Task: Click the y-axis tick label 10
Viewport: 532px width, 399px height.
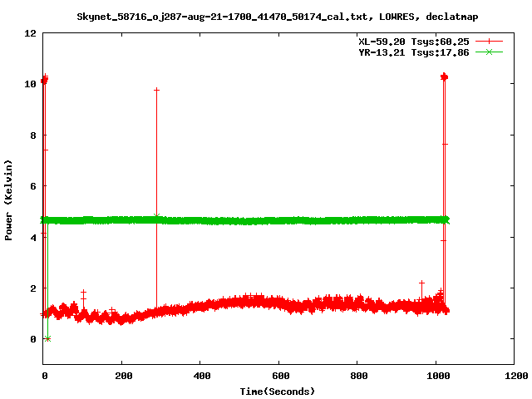Action: (30, 84)
